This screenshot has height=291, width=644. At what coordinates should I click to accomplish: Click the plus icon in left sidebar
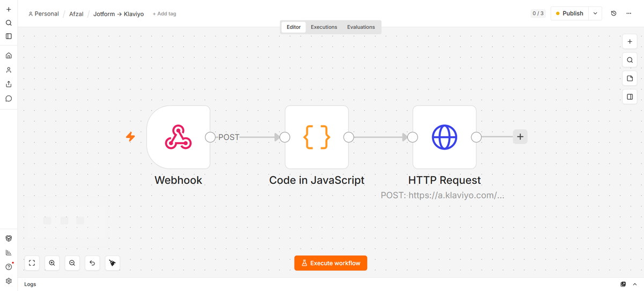(9, 9)
